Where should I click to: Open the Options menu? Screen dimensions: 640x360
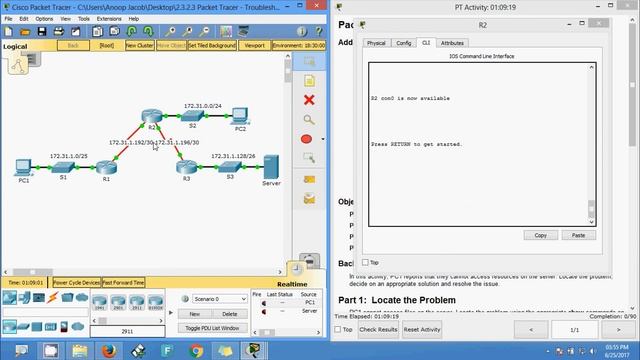pyautogui.click(x=44, y=19)
